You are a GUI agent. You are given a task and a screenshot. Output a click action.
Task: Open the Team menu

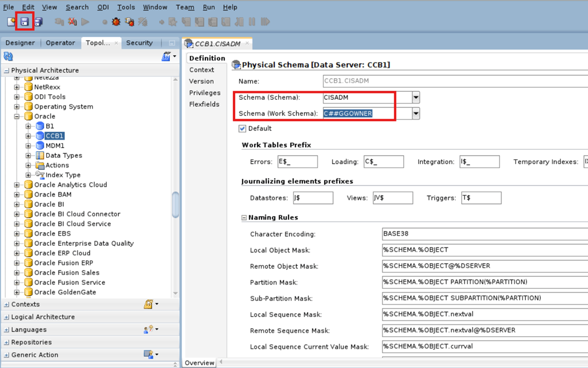[x=185, y=7]
